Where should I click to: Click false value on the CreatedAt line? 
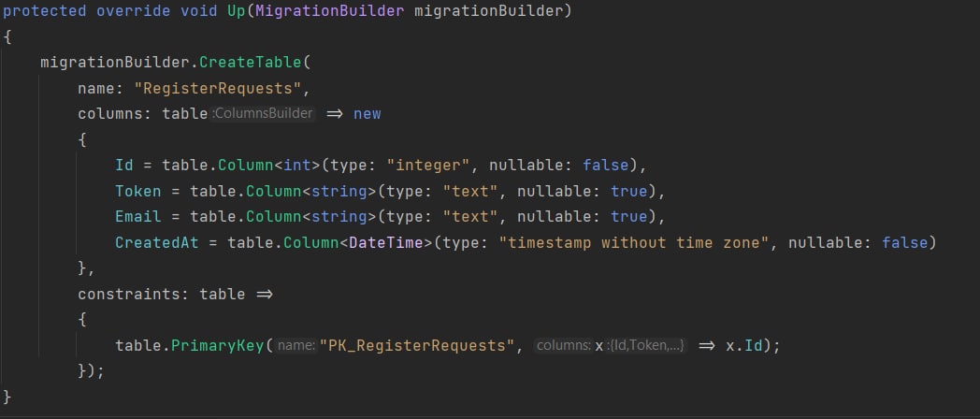coord(905,242)
